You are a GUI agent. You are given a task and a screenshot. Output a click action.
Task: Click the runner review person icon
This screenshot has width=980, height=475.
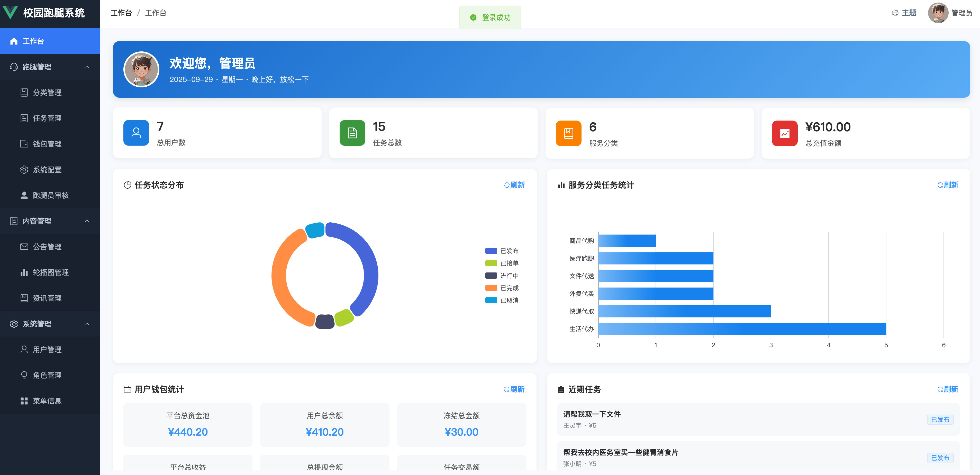pyautogui.click(x=24, y=195)
